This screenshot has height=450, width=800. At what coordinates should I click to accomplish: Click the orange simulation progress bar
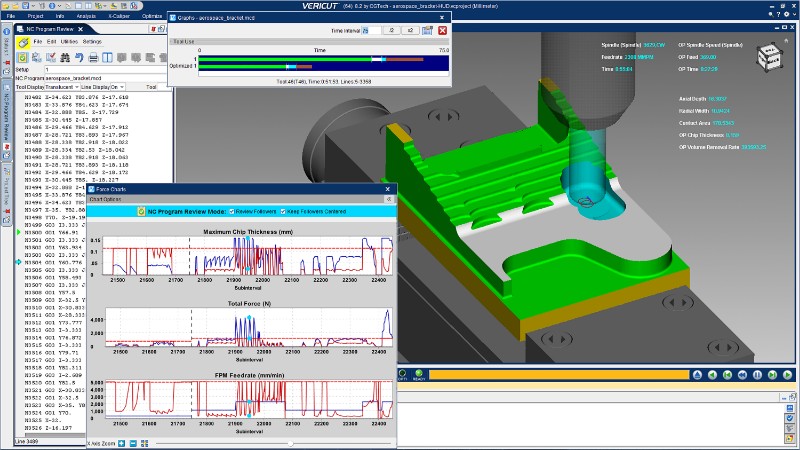click(x=559, y=374)
